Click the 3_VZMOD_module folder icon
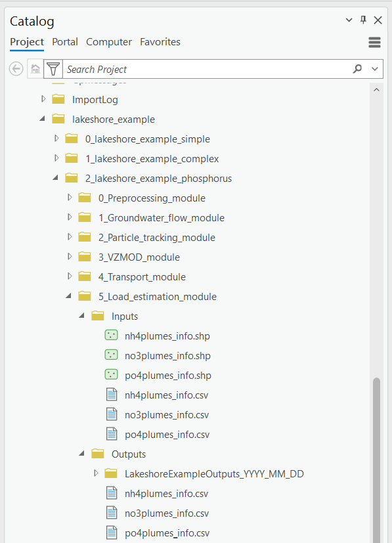The image size is (392, 543). 85,257
